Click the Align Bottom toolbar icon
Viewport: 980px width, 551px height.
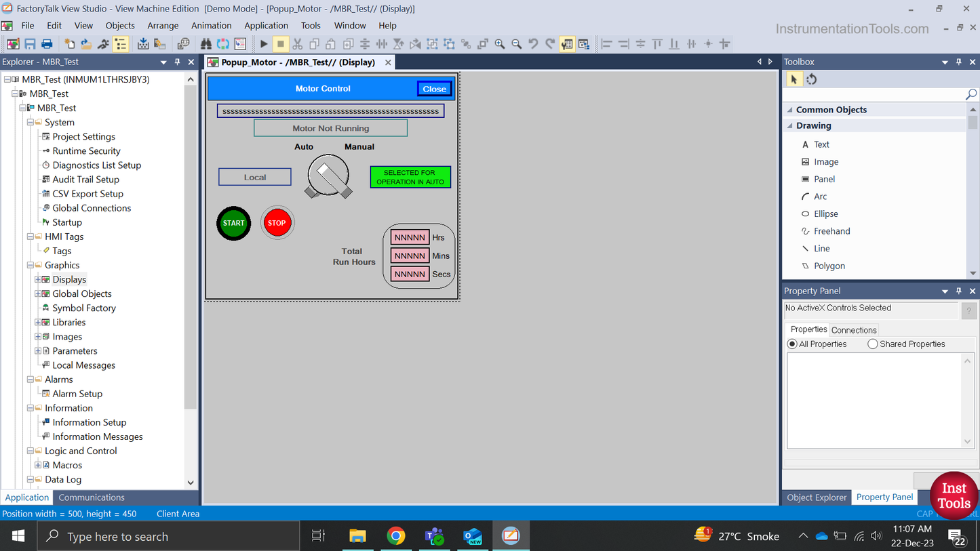(674, 44)
